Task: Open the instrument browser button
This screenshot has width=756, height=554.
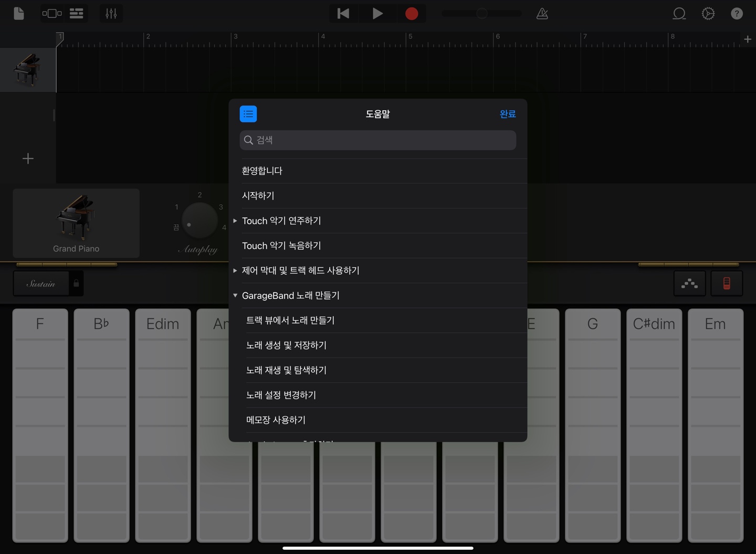Action: pos(52,13)
